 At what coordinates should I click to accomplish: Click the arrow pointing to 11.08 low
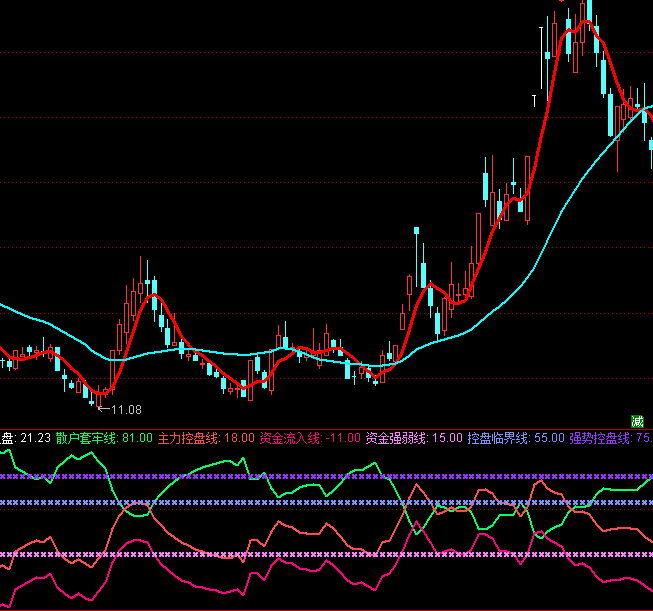point(101,409)
